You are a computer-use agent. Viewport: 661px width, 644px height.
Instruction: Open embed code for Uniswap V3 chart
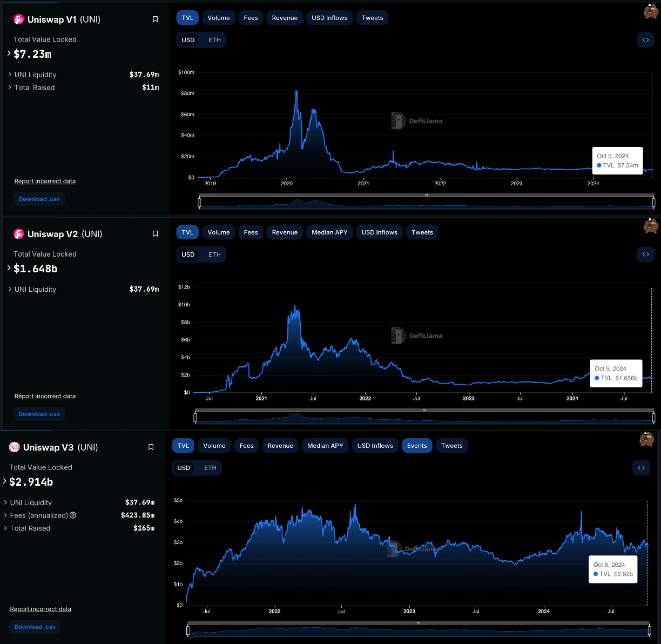pyautogui.click(x=641, y=468)
